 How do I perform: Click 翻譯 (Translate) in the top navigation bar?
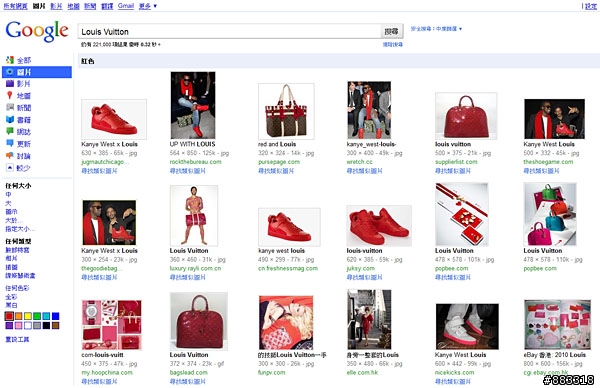[107, 6]
